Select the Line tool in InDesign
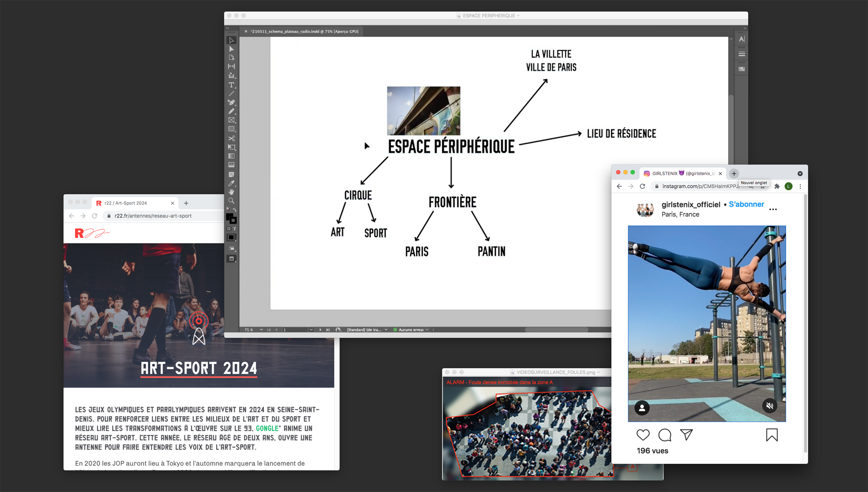 pyautogui.click(x=231, y=93)
